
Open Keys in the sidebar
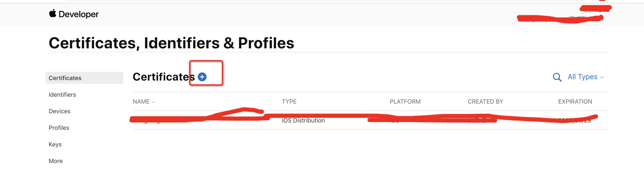(55, 144)
